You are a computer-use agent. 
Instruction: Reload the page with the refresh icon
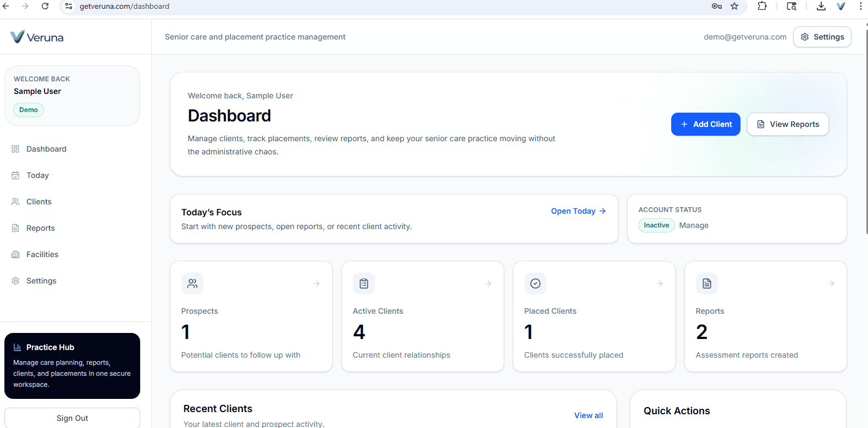(45, 6)
